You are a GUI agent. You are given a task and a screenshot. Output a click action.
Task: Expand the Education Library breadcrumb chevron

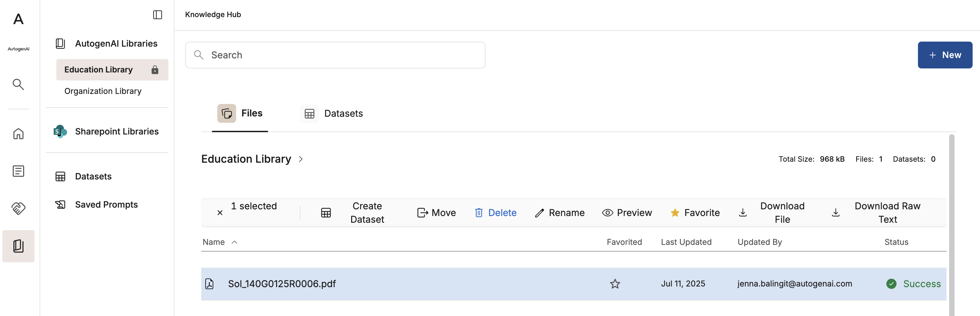tap(301, 159)
